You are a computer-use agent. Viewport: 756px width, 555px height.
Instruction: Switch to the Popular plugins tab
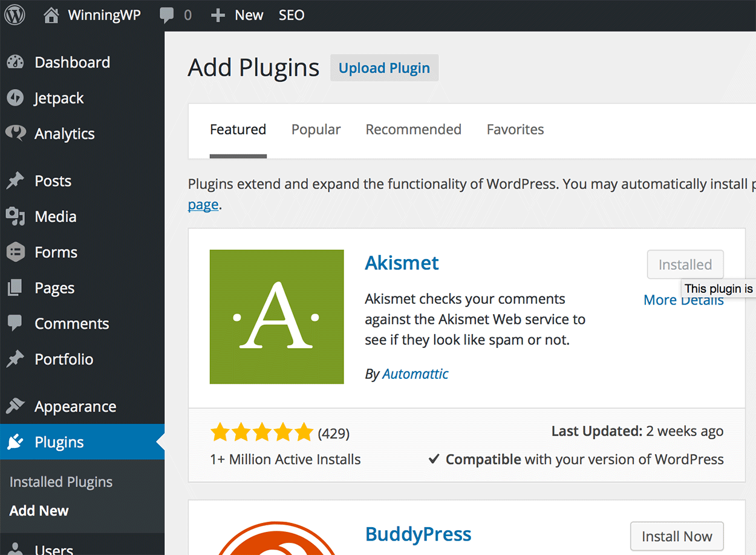tap(316, 129)
